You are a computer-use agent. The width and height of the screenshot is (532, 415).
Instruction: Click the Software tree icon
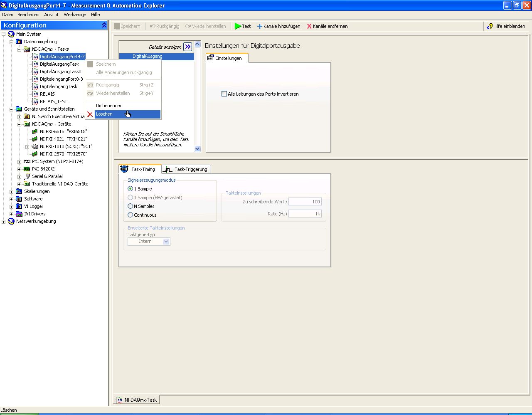[x=19, y=199]
